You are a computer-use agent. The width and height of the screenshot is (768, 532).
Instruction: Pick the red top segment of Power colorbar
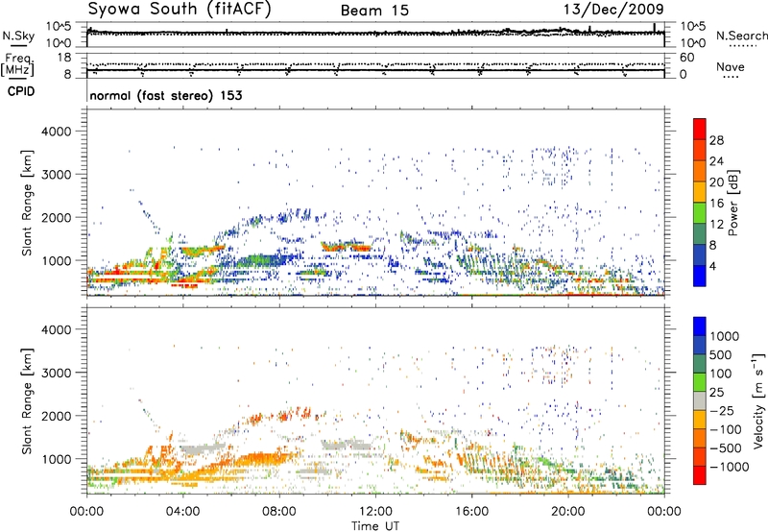pyautogui.click(x=700, y=129)
